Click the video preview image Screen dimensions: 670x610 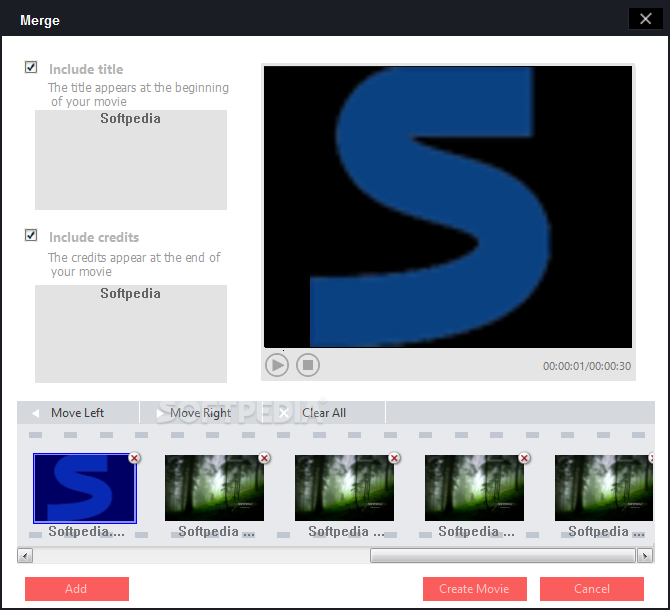click(448, 206)
